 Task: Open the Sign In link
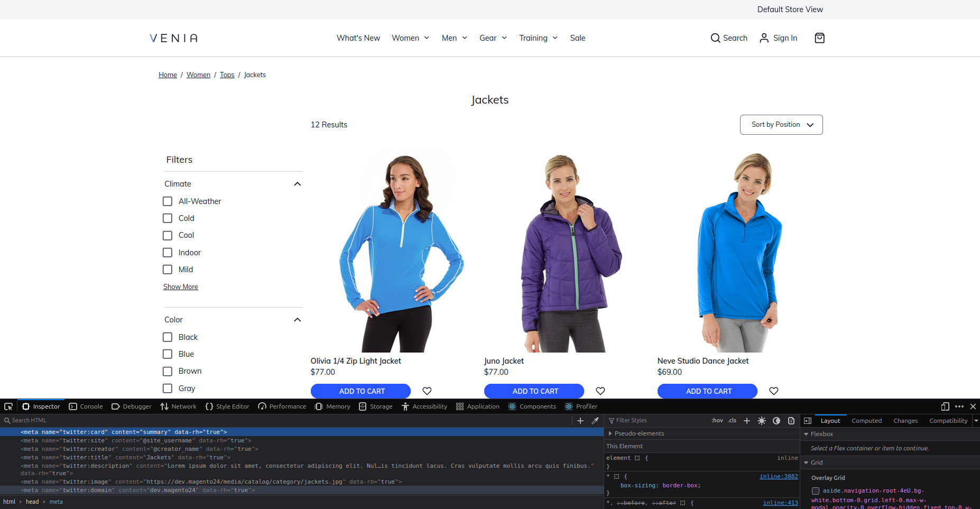[x=778, y=38]
